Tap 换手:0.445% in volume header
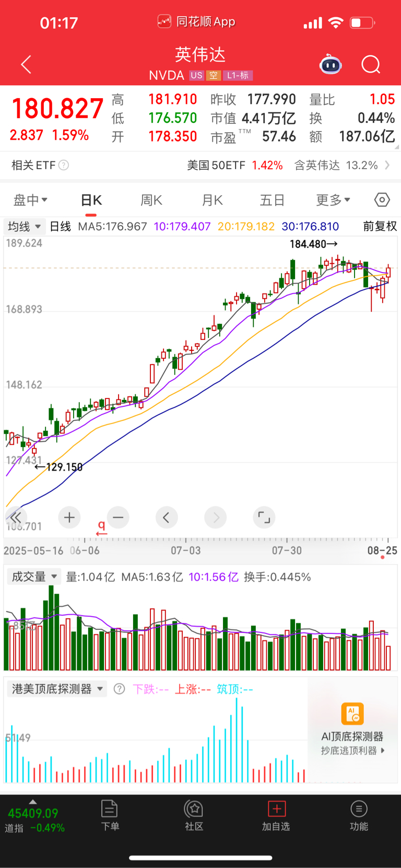Viewport: 401px width, 868px height. (x=277, y=577)
